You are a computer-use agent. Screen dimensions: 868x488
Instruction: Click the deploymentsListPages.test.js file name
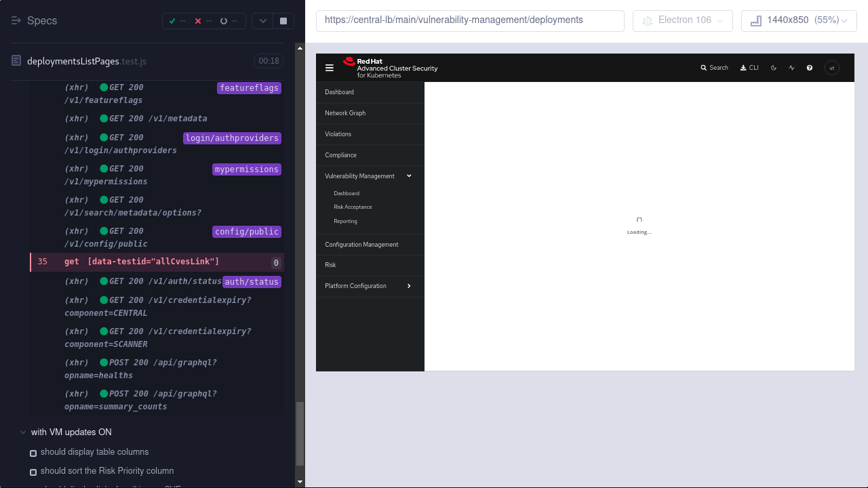click(87, 61)
